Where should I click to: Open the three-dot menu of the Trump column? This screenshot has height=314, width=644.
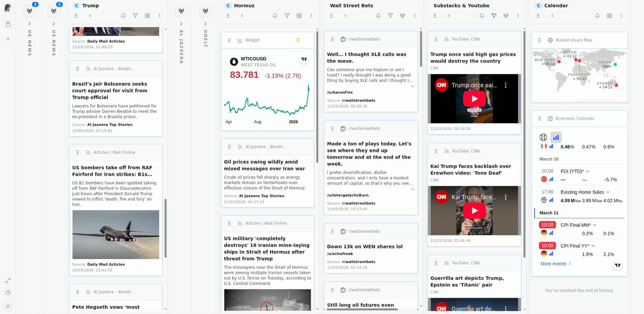point(160,16)
